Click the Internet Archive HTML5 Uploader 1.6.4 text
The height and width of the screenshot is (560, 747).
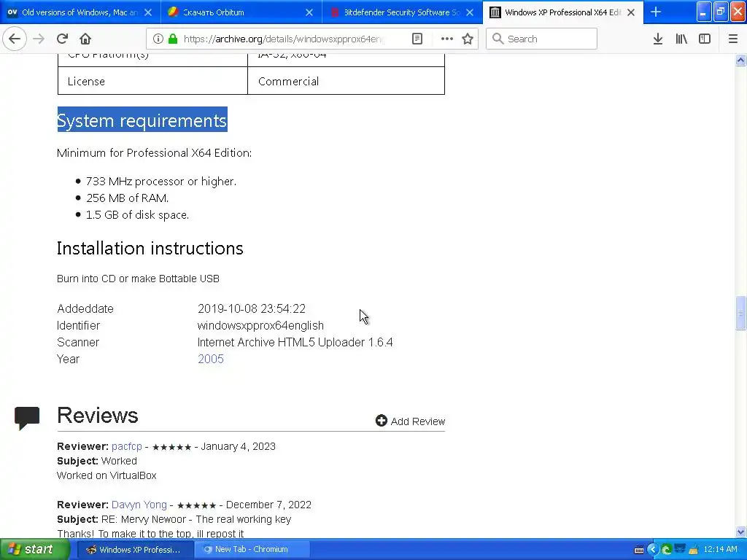tap(295, 343)
